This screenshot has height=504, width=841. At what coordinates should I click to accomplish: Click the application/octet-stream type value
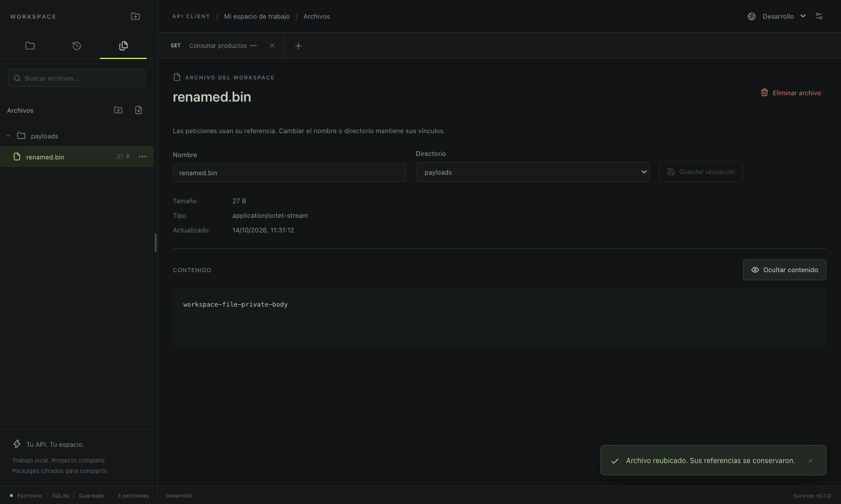click(270, 215)
